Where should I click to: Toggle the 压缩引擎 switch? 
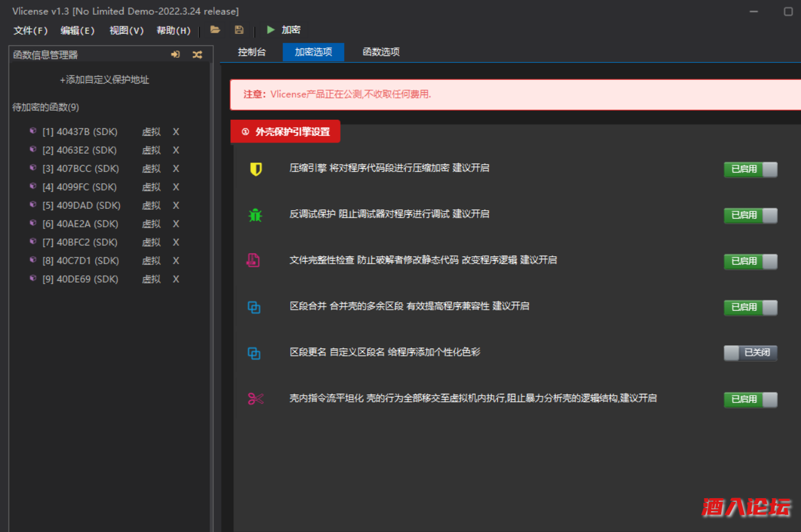coord(751,169)
